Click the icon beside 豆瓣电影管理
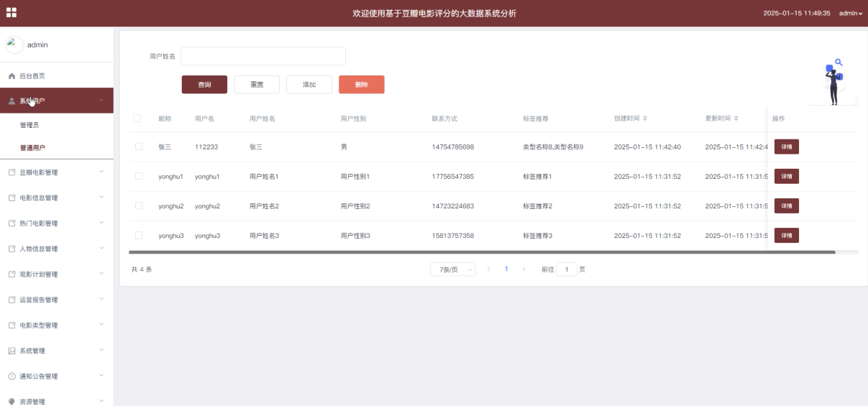The width and height of the screenshot is (868, 406). pos(12,172)
